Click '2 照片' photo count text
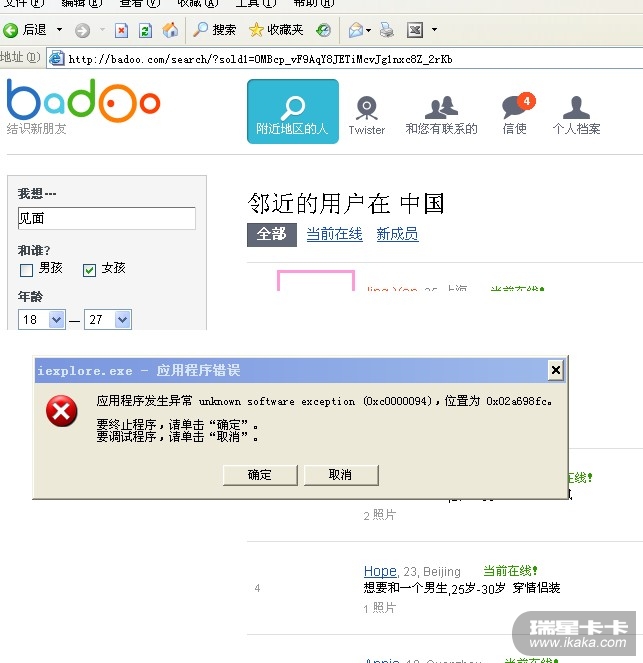Screen dimensions: 643x663 point(380,515)
